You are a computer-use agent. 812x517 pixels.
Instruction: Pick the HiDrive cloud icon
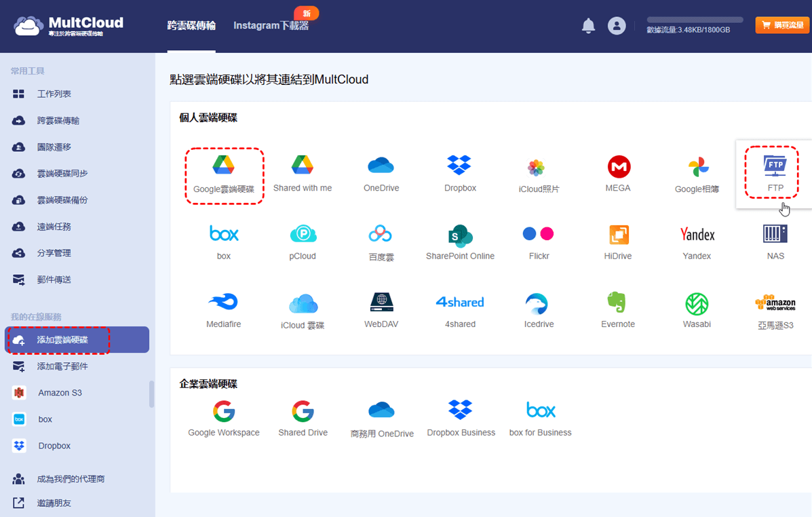click(618, 235)
